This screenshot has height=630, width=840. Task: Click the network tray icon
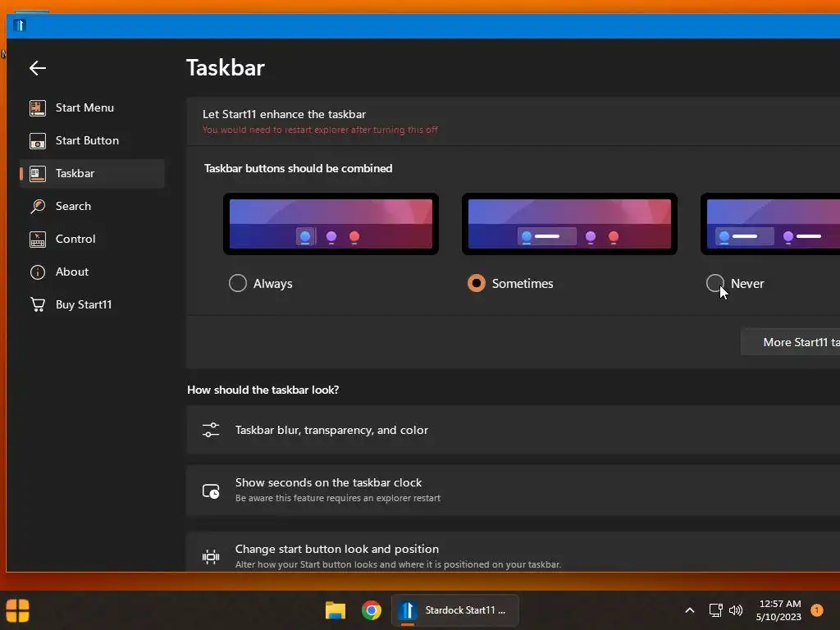coord(715,610)
